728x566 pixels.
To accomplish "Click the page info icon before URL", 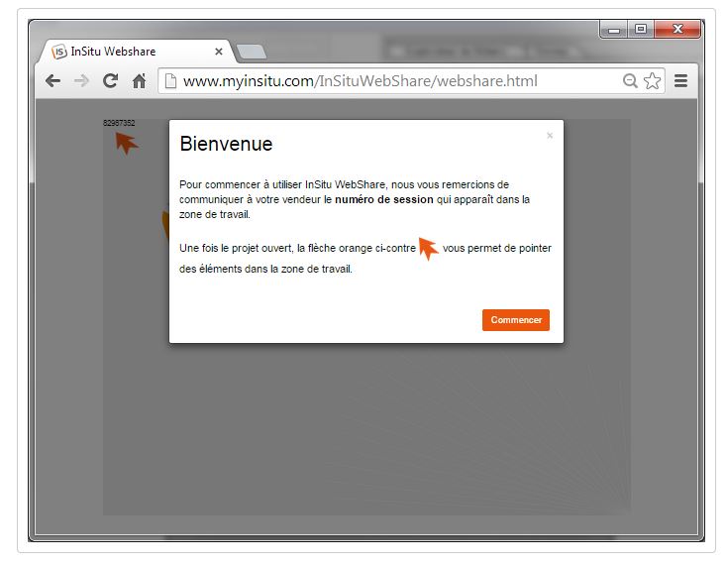I will click(170, 81).
